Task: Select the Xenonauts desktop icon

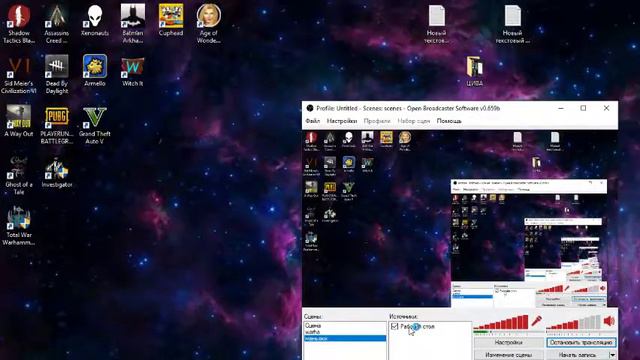Action: [x=95, y=20]
